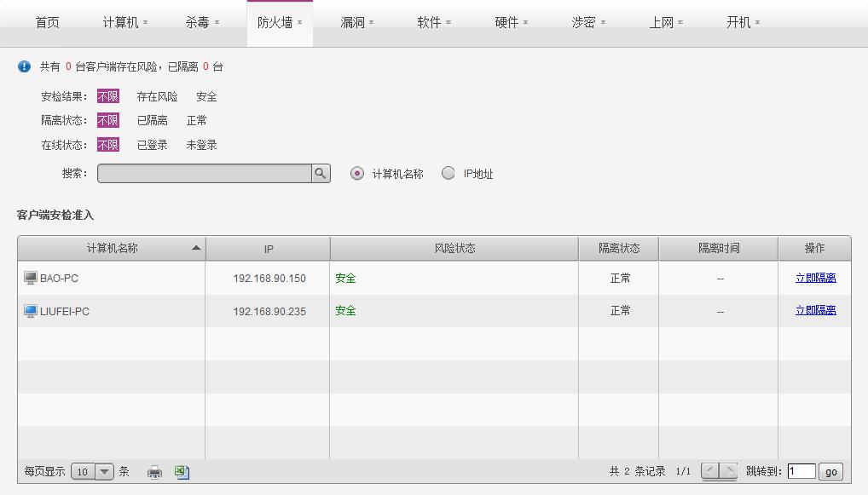The height and width of the screenshot is (495, 868).
Task: Click the 风险状态 column header
Action: (x=454, y=248)
